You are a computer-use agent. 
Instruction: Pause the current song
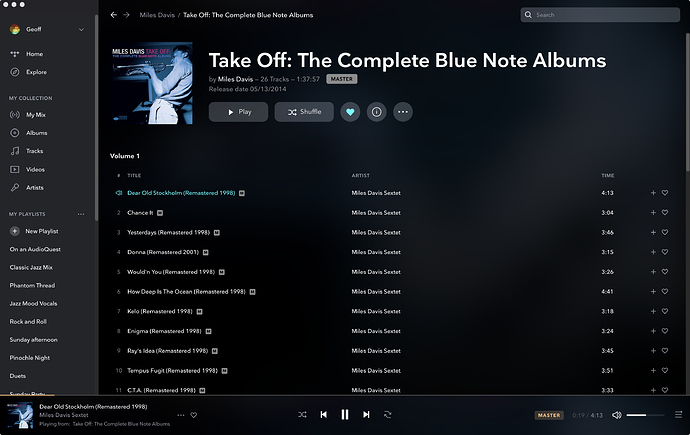click(345, 414)
